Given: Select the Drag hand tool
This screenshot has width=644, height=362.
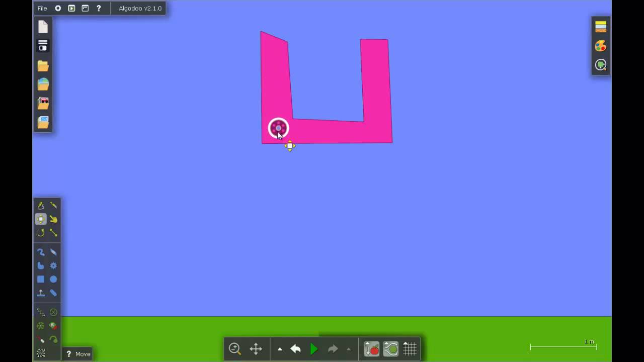Looking at the screenshot, I should point(53,219).
